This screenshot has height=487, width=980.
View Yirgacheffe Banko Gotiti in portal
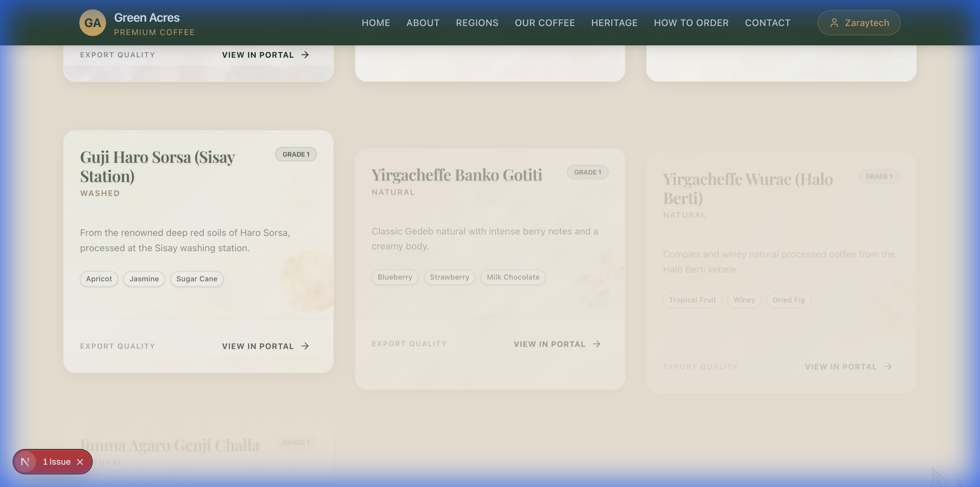pos(549,344)
